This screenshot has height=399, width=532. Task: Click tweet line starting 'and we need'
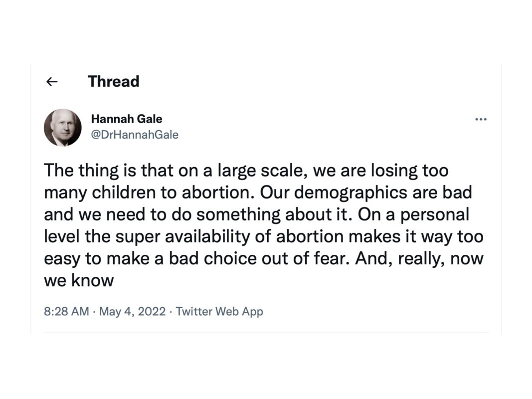(x=256, y=214)
